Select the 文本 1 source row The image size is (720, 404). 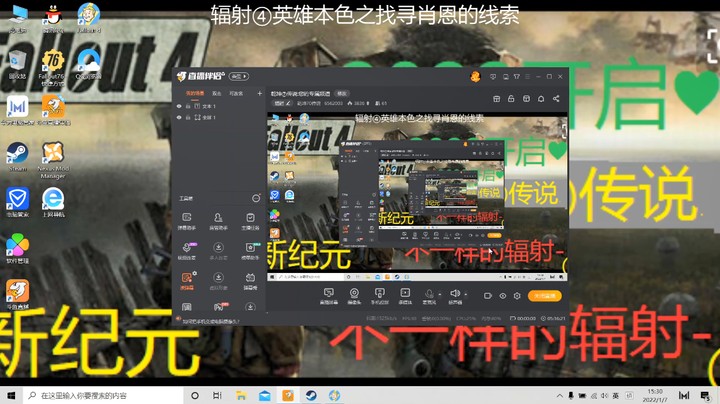click(x=219, y=106)
